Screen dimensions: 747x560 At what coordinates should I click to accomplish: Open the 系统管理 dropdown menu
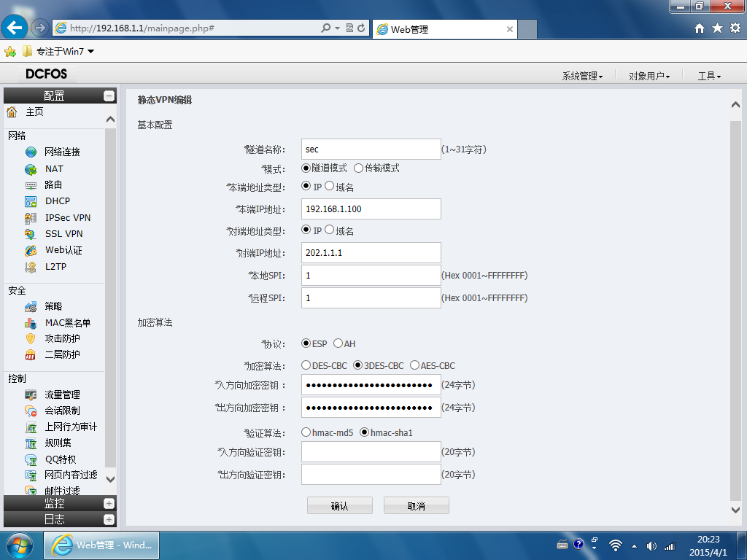[x=582, y=76]
